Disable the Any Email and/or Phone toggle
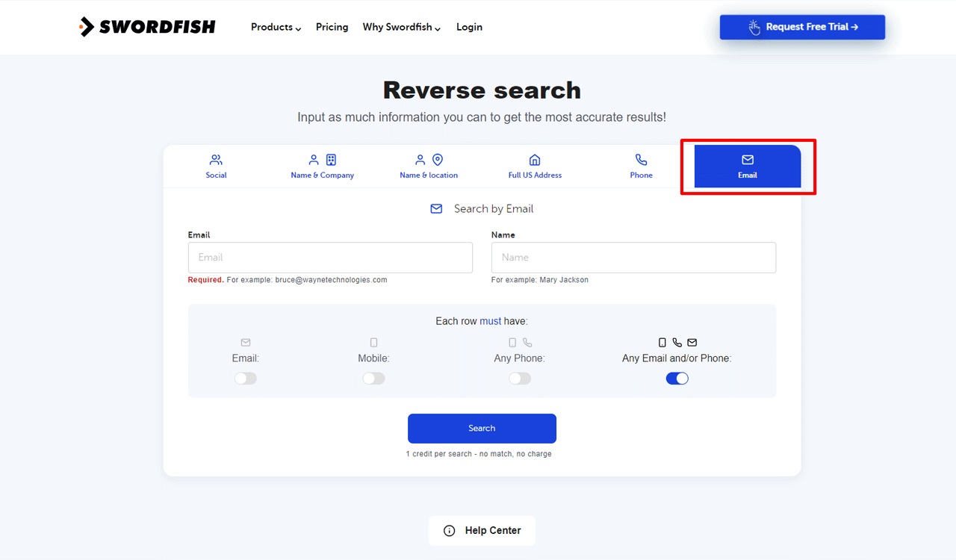The image size is (956, 560). pyautogui.click(x=677, y=379)
